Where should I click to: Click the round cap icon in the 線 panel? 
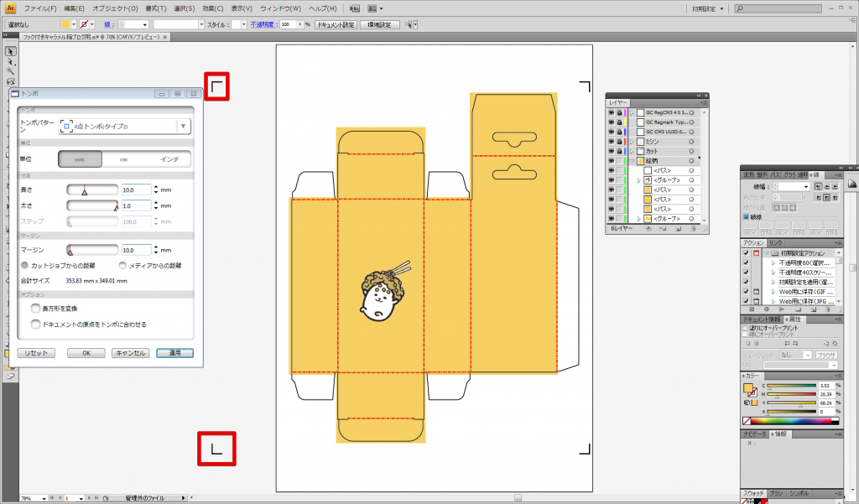tap(827, 186)
